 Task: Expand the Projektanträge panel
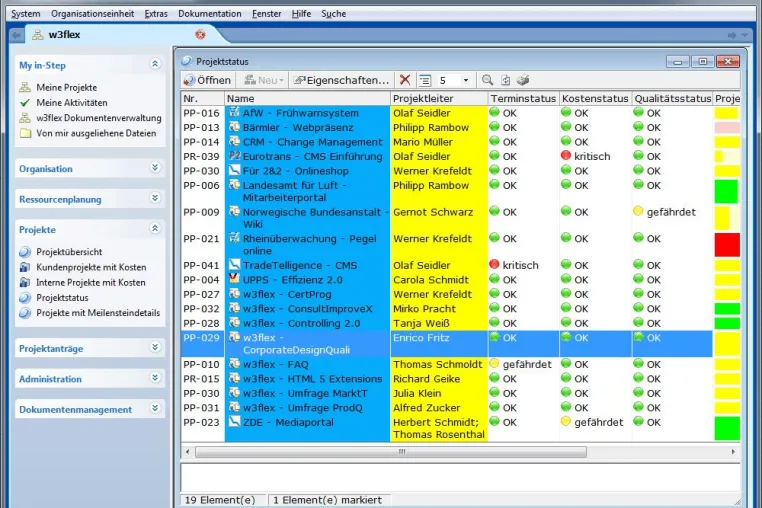[x=155, y=347]
